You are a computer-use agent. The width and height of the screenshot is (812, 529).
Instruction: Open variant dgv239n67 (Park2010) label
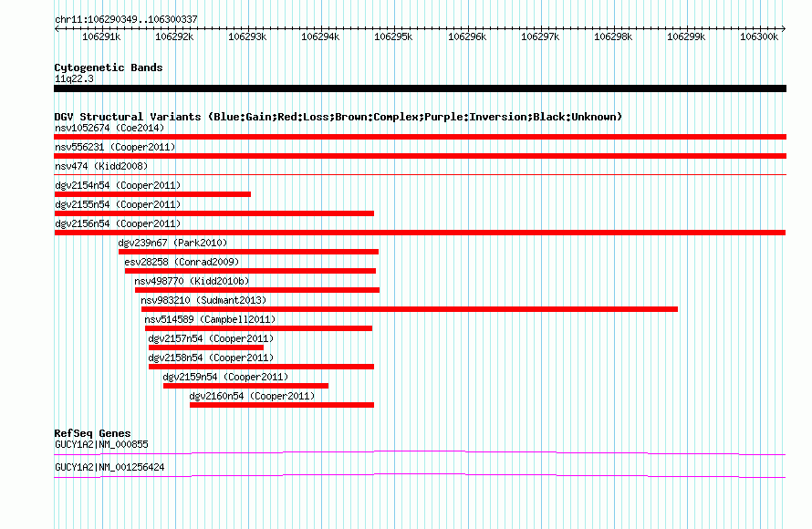point(172,243)
